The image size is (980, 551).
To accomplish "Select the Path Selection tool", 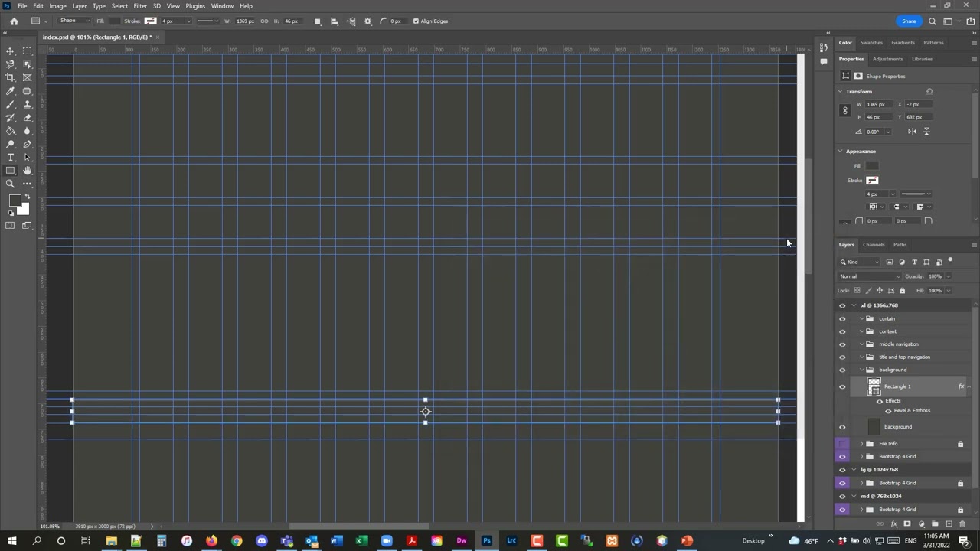I will coord(28,157).
